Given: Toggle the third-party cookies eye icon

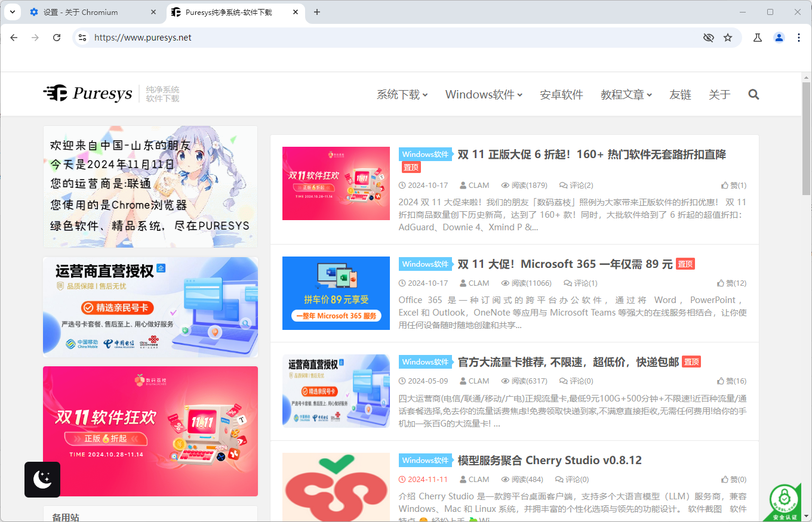Looking at the screenshot, I should (x=708, y=37).
